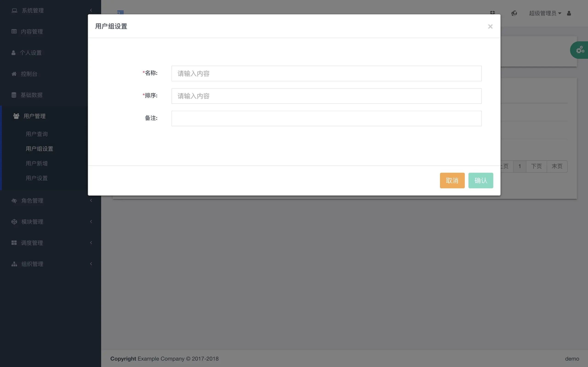This screenshot has width=588, height=367.
Task: Click the refresh icon in top bar
Action: tap(514, 13)
